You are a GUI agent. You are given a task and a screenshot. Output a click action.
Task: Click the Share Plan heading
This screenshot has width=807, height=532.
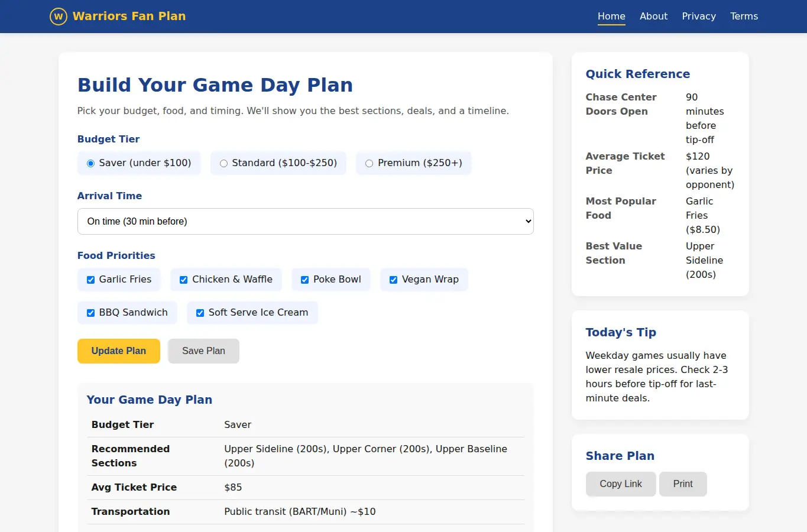coord(620,456)
